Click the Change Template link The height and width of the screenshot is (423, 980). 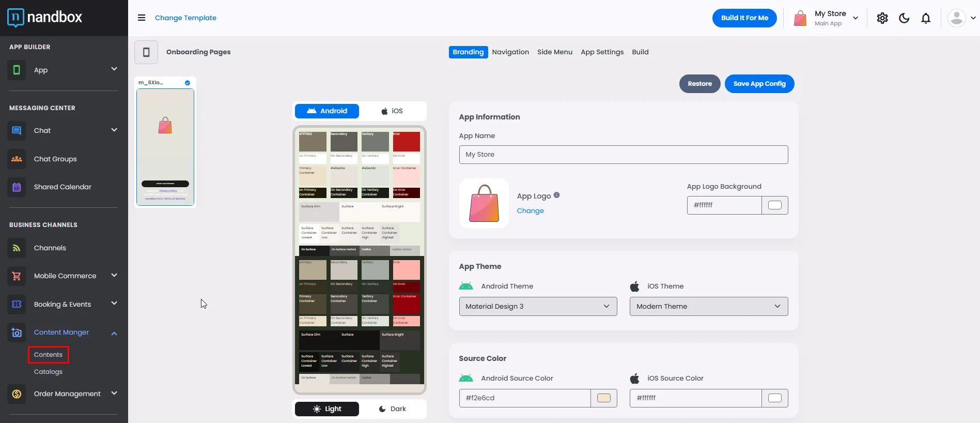pos(185,18)
